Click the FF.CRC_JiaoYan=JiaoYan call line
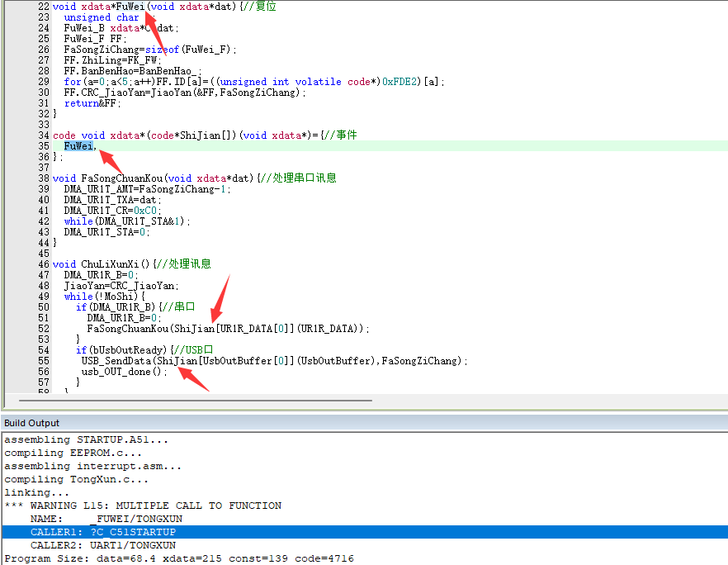Viewport: 728px width, 565px height. click(x=185, y=93)
